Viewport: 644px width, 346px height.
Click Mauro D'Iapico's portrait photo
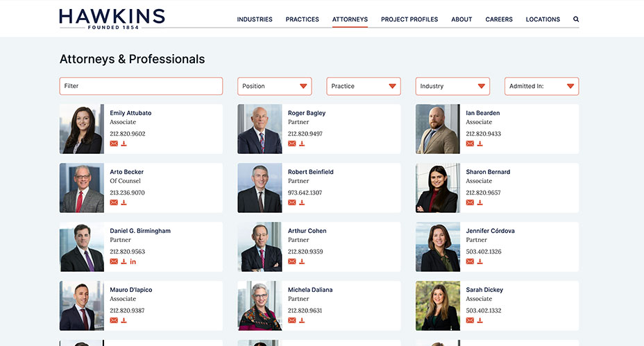(x=82, y=306)
